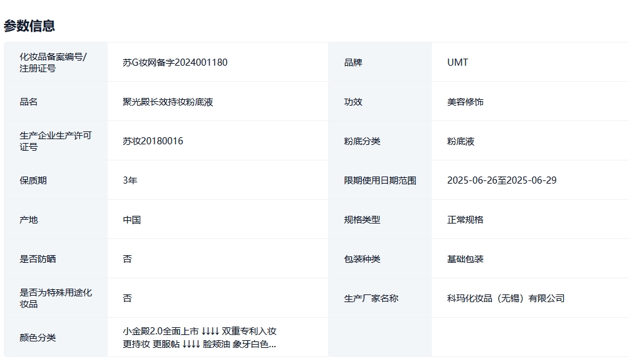
Task: Click the brand value UMT
Action: [x=458, y=62]
